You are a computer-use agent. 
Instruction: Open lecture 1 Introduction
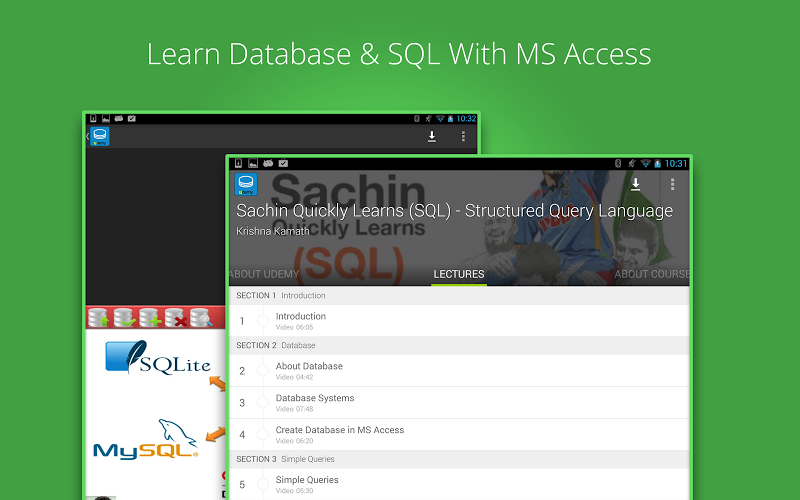(x=459, y=320)
